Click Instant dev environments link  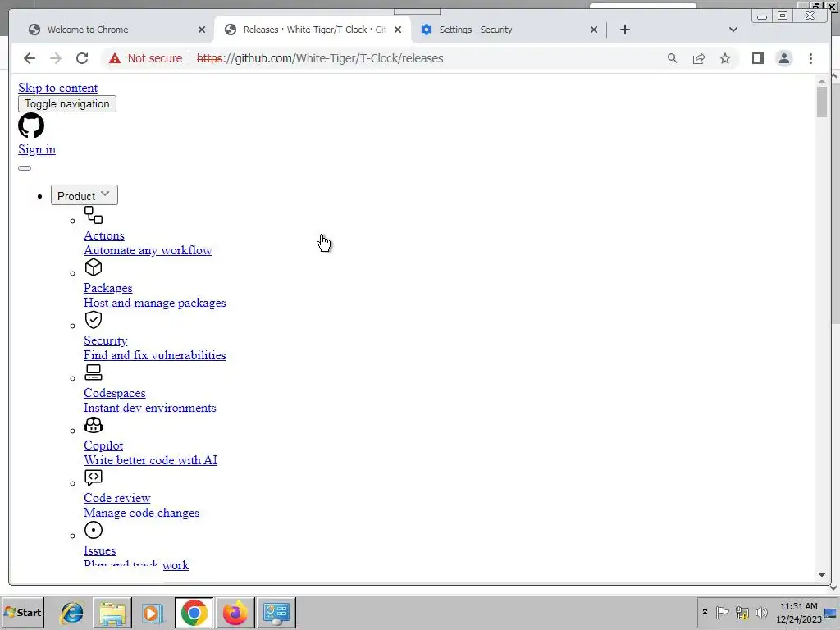tap(150, 408)
